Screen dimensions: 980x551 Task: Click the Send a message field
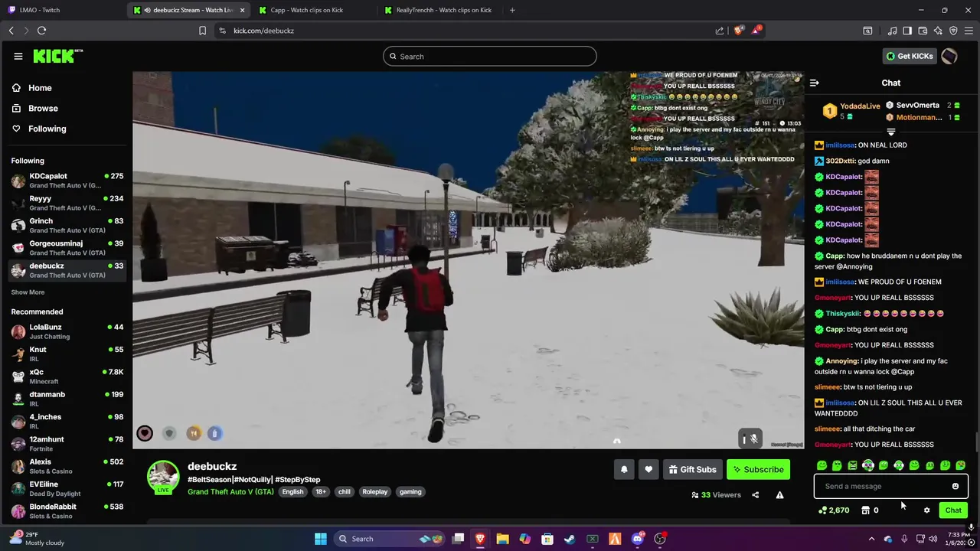[890, 486]
